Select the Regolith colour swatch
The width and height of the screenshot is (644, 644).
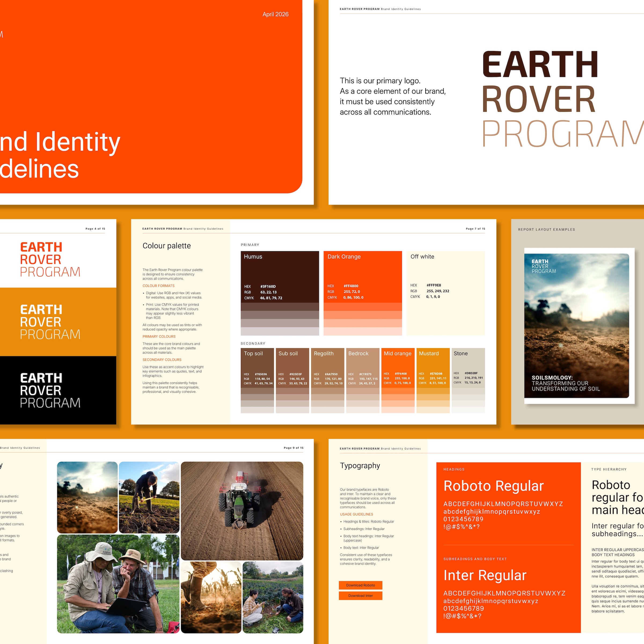(x=328, y=380)
